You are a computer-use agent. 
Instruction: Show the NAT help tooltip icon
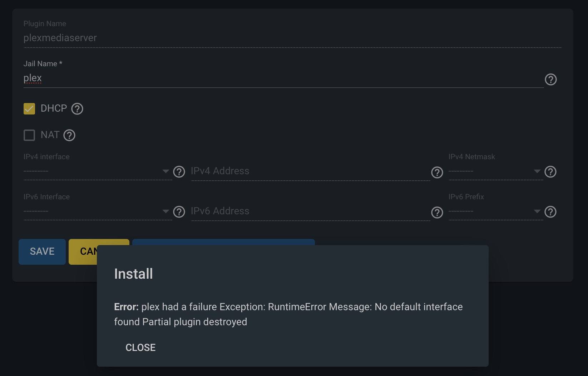69,135
